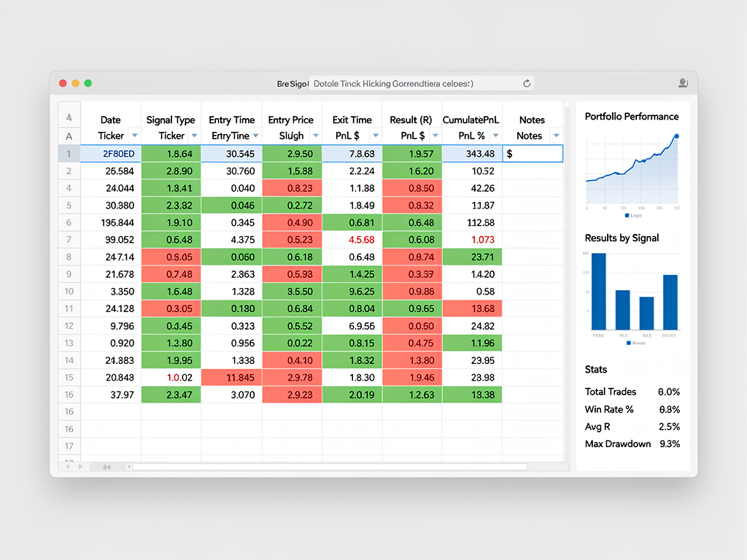Click the Stats section heading
Viewport: 747px width, 560px height.
click(596, 370)
